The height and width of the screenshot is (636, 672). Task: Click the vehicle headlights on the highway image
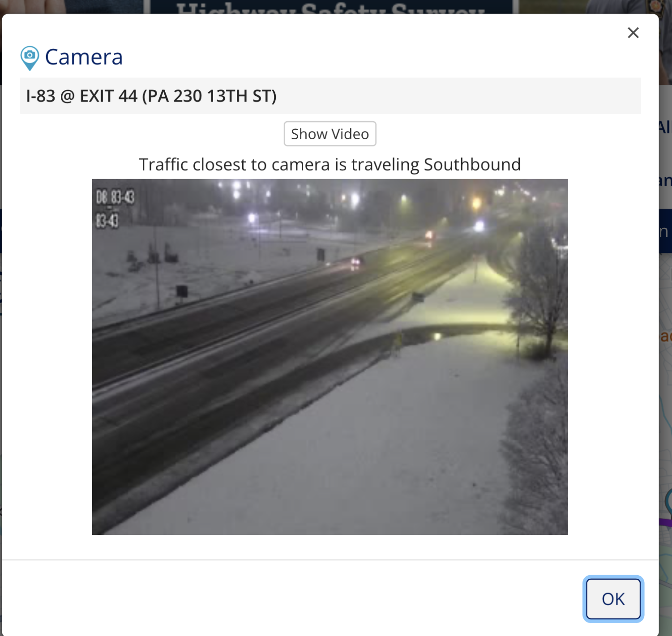[355, 261]
